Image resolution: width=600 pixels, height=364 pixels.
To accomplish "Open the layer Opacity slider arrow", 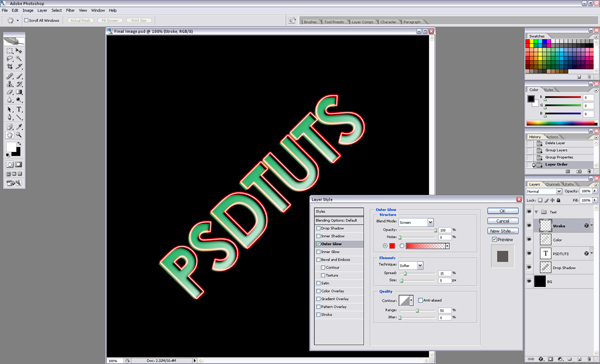I will 595,191.
